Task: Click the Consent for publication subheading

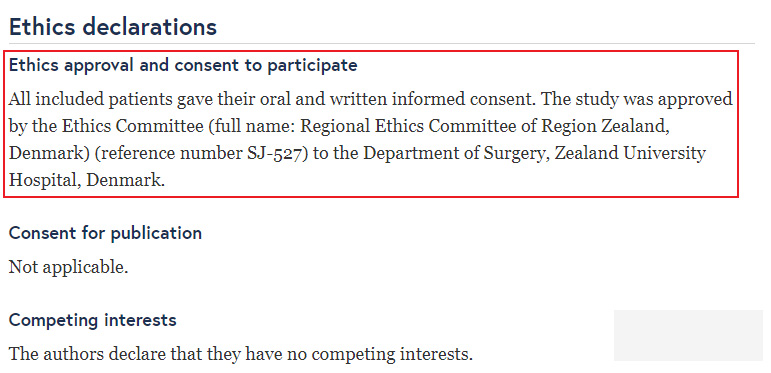Action: pyautogui.click(x=105, y=233)
